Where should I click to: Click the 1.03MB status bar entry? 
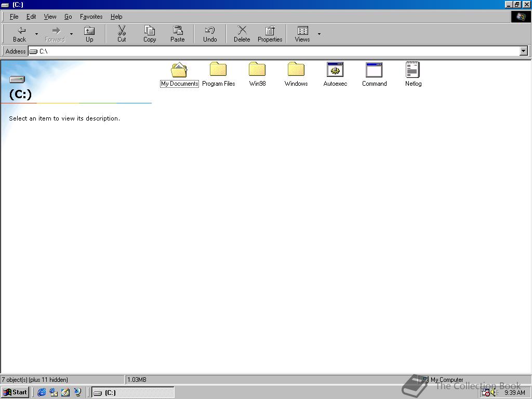[137, 380]
